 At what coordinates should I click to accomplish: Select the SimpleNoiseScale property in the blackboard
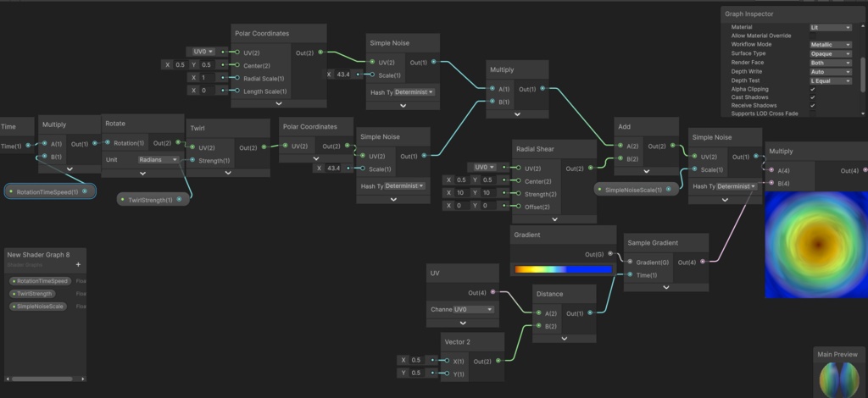pos(38,307)
